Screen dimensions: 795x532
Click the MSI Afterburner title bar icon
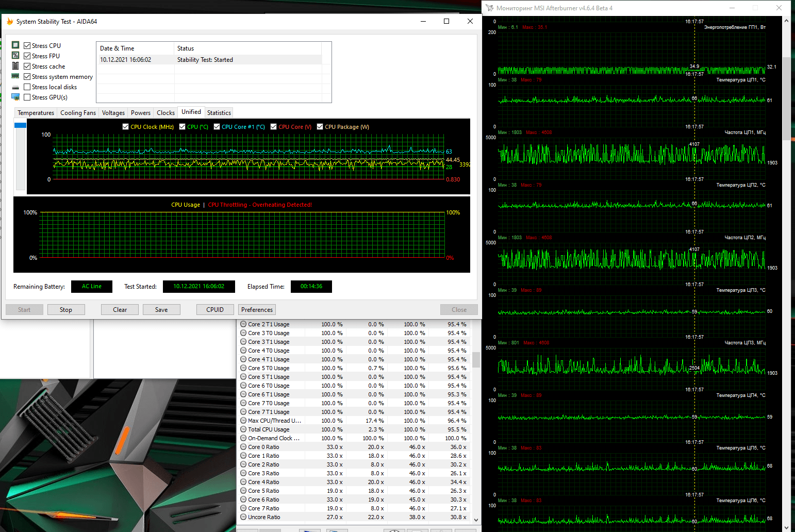pos(490,8)
